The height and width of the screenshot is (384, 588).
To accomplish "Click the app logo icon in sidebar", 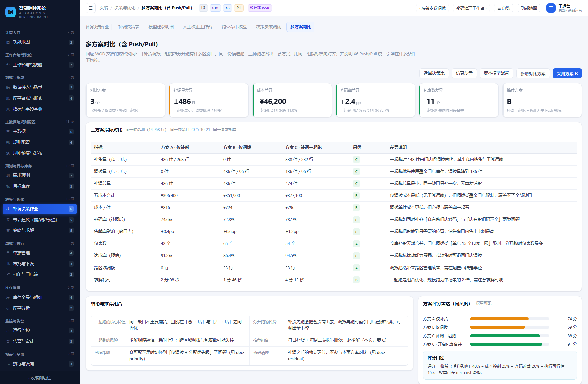I will 10,12.
